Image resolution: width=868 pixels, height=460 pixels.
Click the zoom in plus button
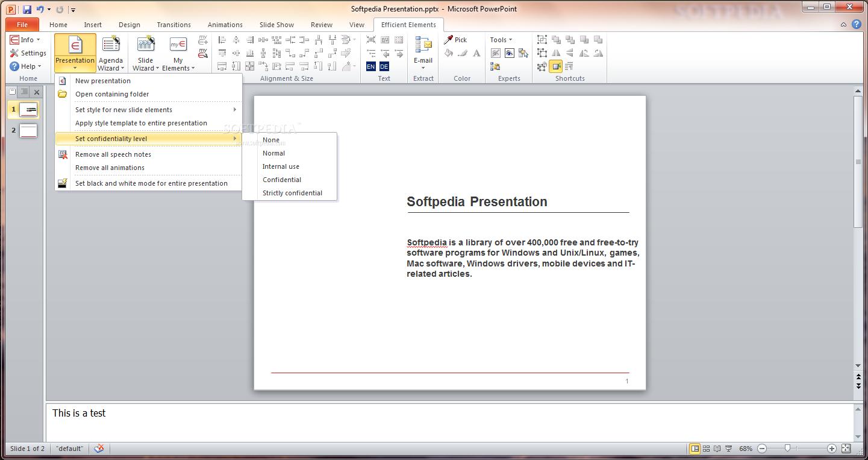coord(832,449)
